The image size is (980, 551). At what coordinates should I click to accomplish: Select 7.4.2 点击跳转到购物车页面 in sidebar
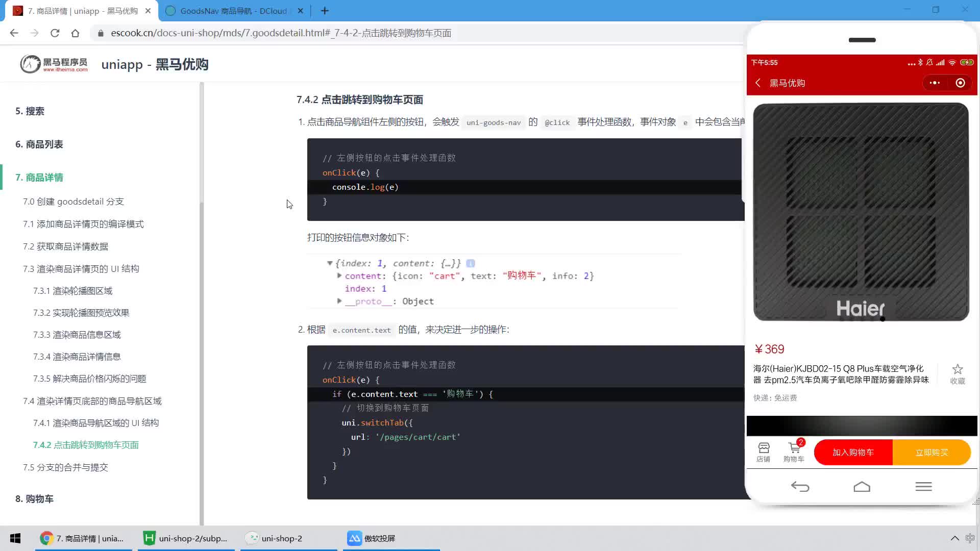click(86, 445)
